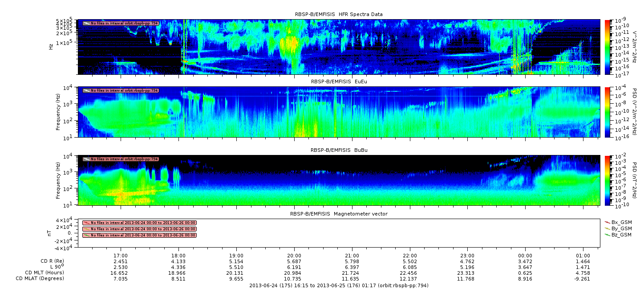
Task: Click the Bx_GSM red line legend icon
Action: [x=607, y=222]
